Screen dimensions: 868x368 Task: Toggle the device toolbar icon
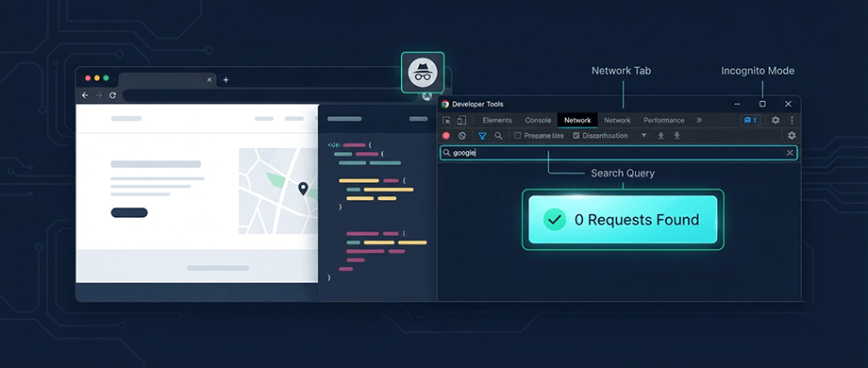click(x=461, y=120)
